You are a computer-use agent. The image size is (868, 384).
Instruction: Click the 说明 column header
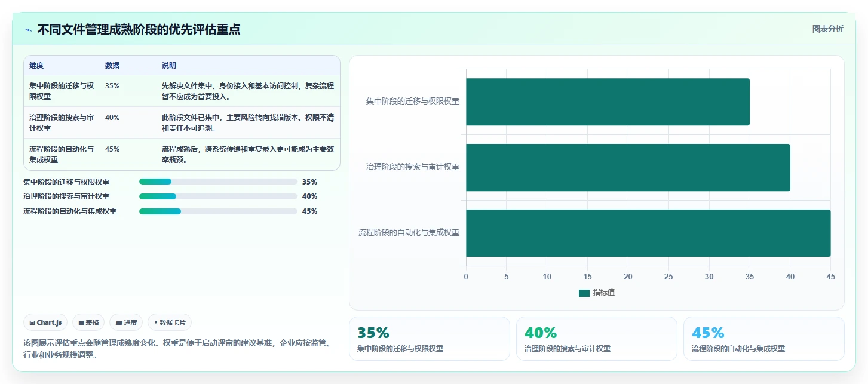tap(169, 66)
